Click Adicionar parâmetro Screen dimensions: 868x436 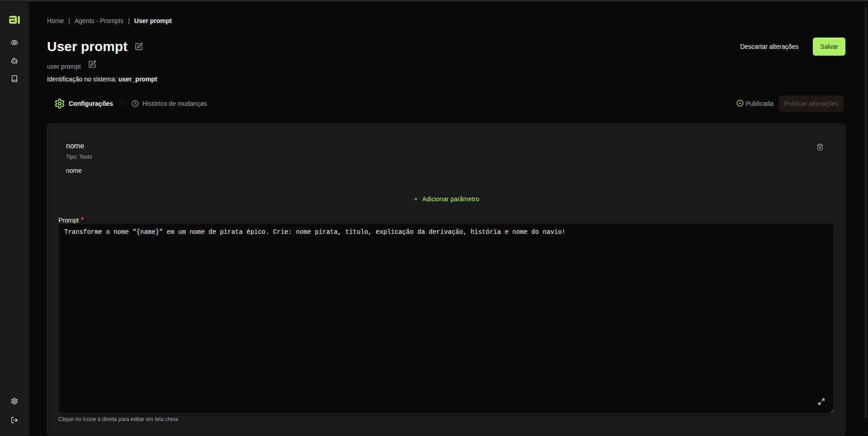[x=446, y=199]
